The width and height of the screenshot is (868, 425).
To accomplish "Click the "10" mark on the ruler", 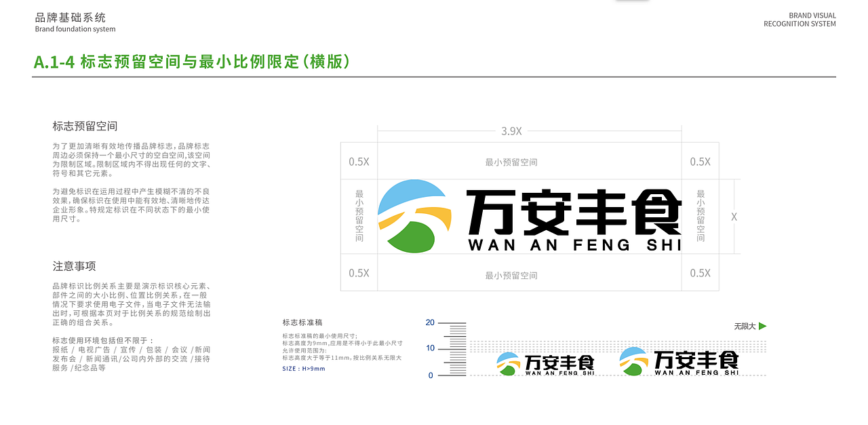I will 430,348.
